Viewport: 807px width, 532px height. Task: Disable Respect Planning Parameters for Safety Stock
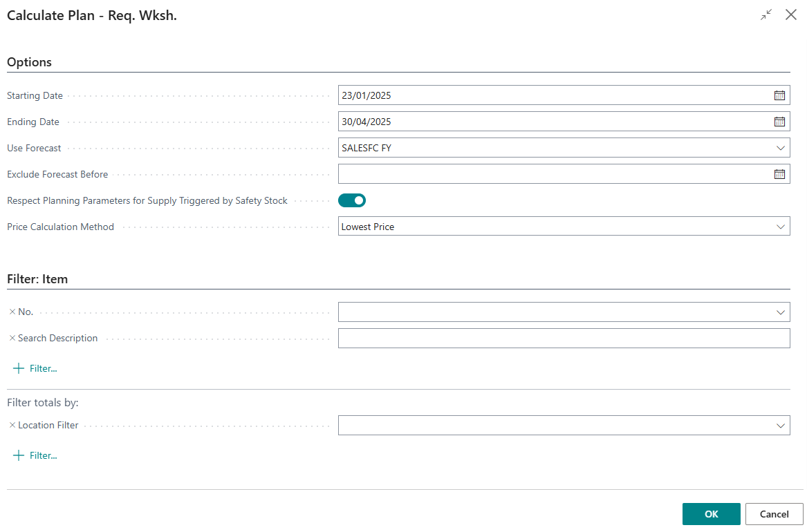[352, 200]
